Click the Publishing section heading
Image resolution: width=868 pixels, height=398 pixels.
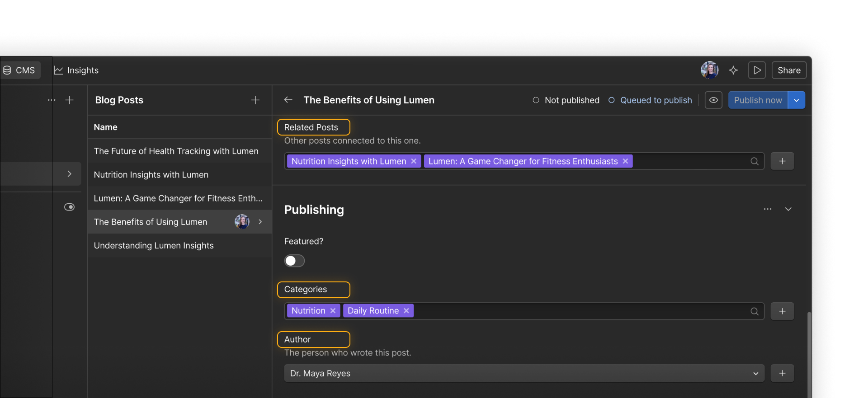[x=314, y=210]
